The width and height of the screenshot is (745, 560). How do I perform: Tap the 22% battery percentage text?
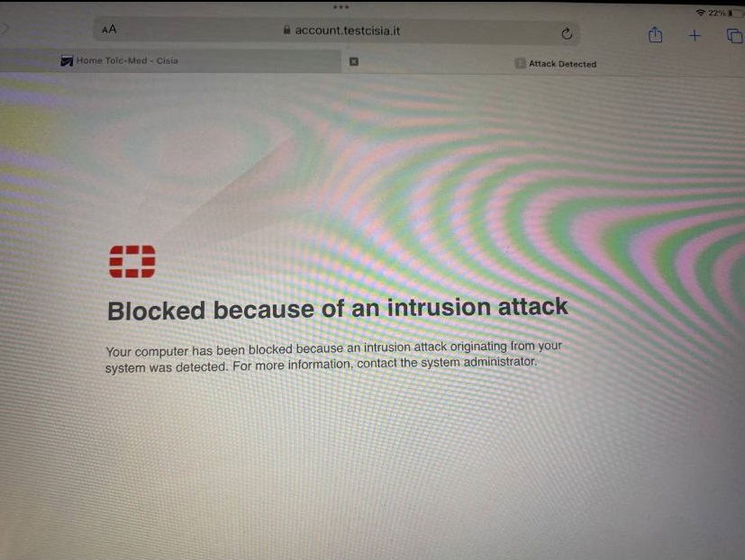pos(716,13)
